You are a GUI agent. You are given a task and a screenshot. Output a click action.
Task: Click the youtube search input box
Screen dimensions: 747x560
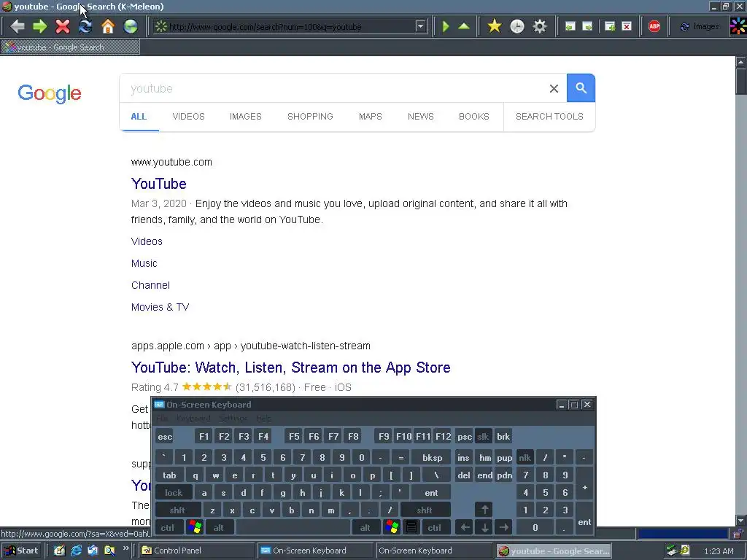point(333,88)
